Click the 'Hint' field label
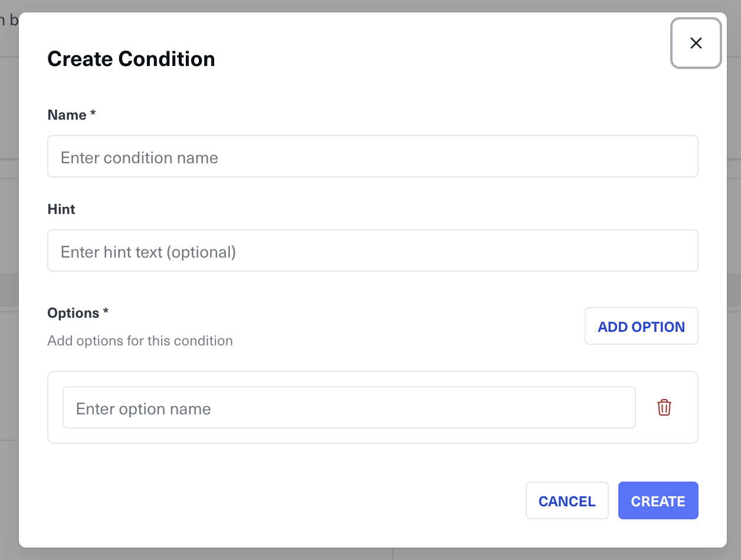The height and width of the screenshot is (560, 741). pos(61,209)
